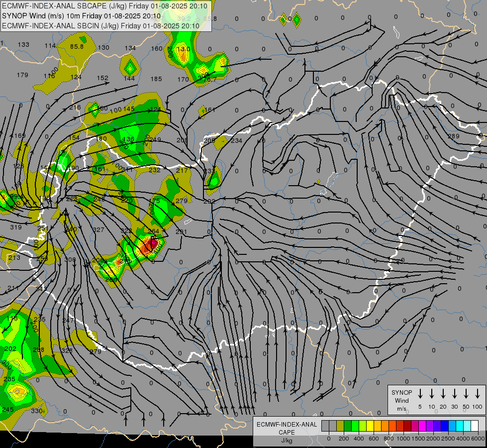The height and width of the screenshot is (448, 487).
Task: Click the map value 185
Action: click(156, 79)
